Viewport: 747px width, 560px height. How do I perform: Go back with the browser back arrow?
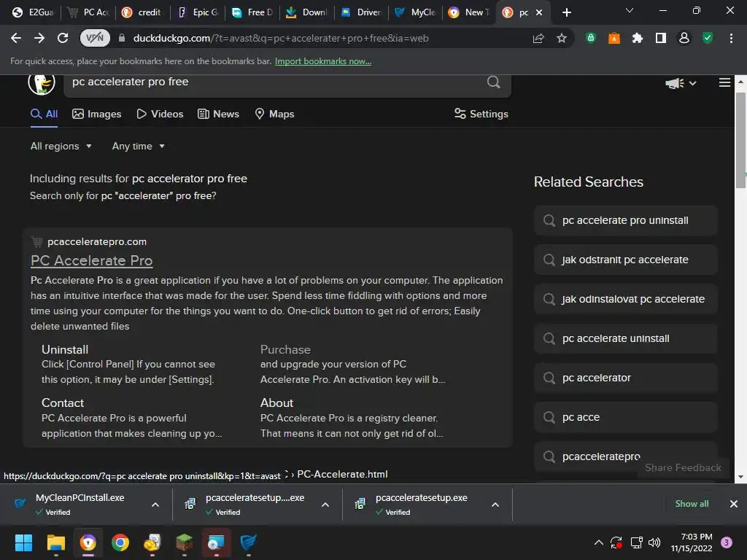pos(16,38)
